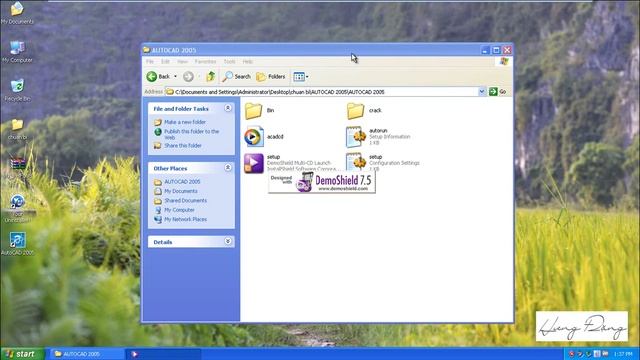
Task: Click the red shield icon in system tray
Action: pyautogui.click(x=571, y=354)
